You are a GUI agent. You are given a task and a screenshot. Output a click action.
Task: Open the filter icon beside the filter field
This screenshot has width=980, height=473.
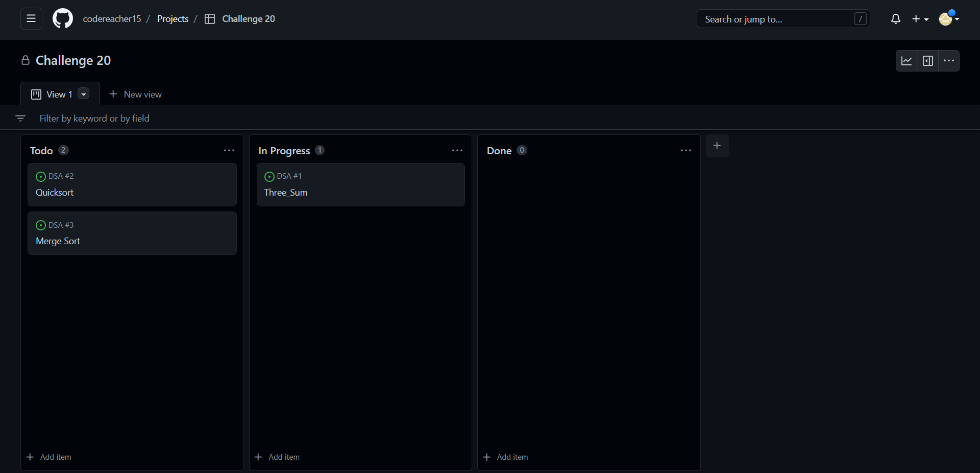pyautogui.click(x=20, y=118)
